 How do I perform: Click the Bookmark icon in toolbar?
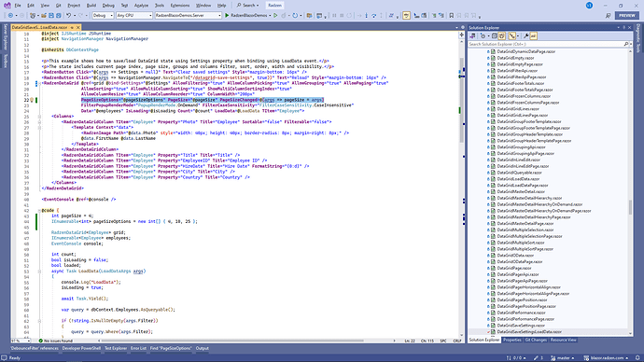coord(452,16)
